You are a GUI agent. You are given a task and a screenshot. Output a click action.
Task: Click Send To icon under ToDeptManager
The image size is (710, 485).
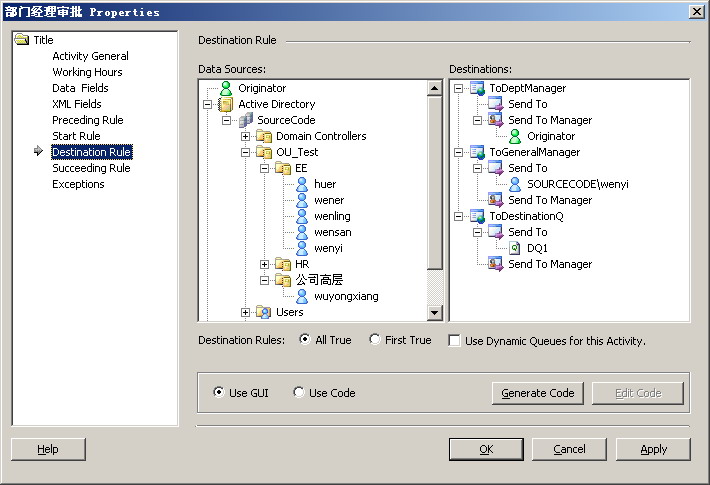(x=496, y=104)
